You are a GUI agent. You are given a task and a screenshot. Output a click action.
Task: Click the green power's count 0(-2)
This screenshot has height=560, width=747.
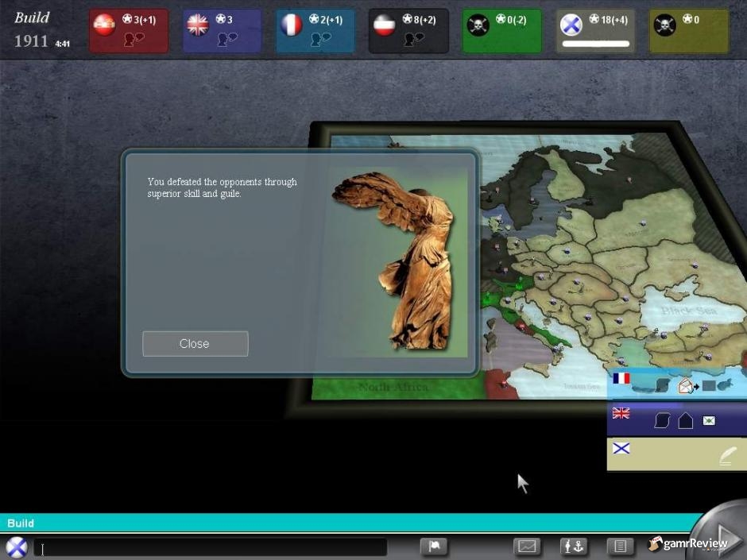511,20
